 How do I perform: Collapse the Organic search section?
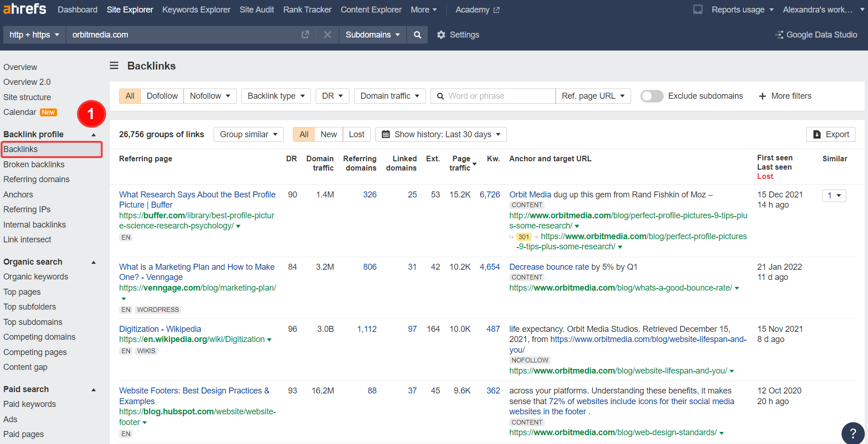tap(94, 262)
